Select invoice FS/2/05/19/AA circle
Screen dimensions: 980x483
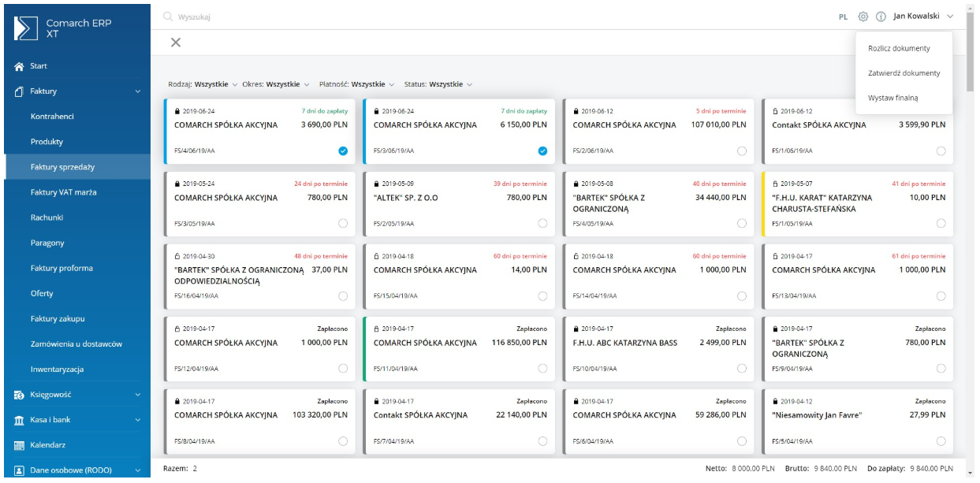[x=542, y=223]
